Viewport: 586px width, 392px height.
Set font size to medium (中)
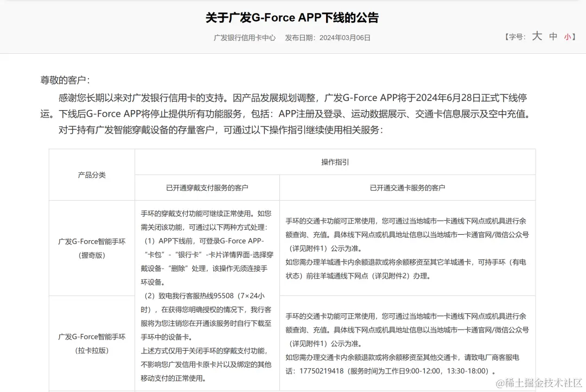coord(553,36)
